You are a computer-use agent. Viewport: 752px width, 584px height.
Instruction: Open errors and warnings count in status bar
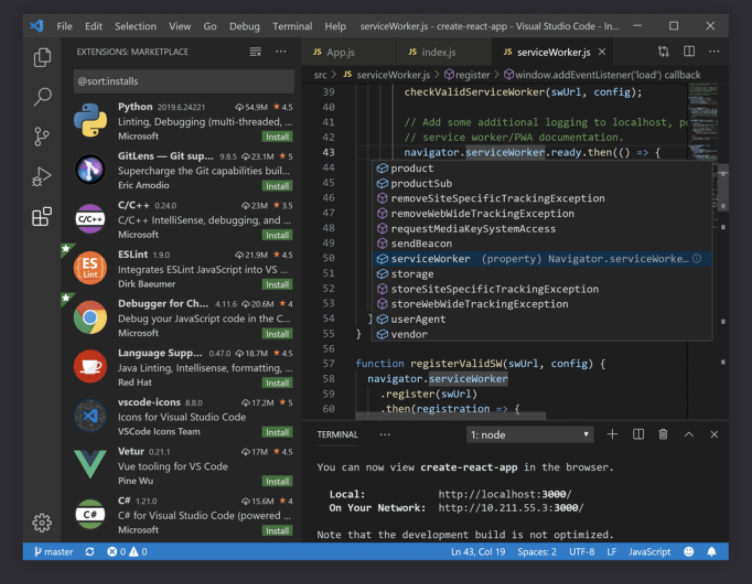coord(127,552)
